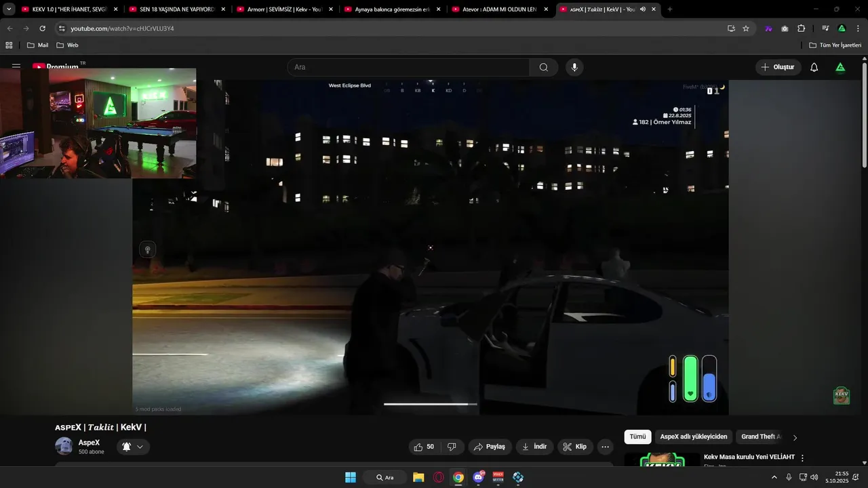Start voice search with the microphone icon
The image size is (868, 488).
pyautogui.click(x=574, y=67)
